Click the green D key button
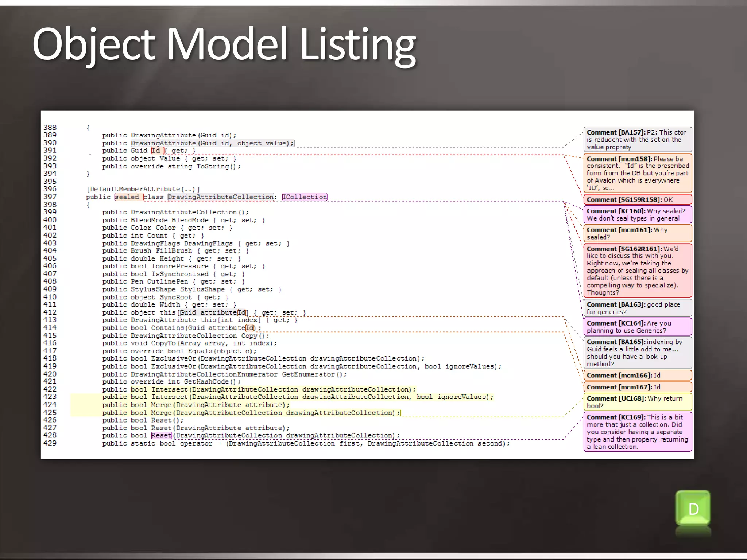This screenshot has width=747, height=560. pyautogui.click(x=693, y=509)
